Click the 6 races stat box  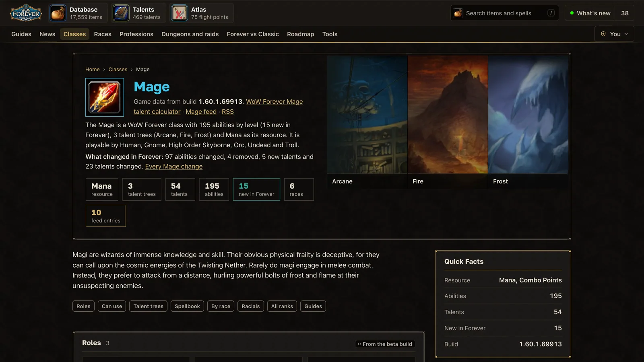coord(299,189)
